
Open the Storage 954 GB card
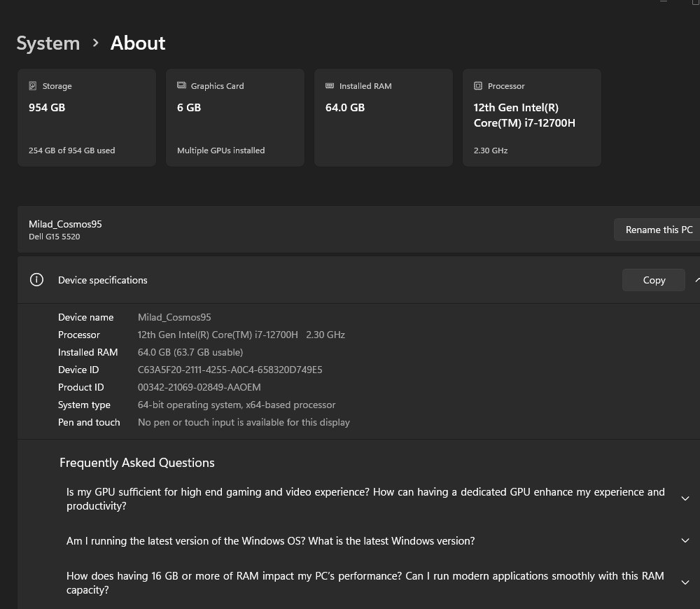(x=87, y=118)
